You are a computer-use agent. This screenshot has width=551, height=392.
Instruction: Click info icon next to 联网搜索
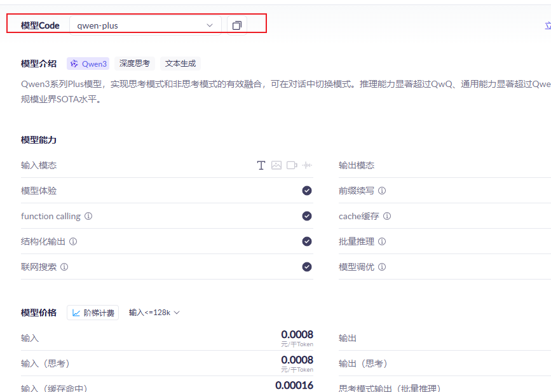click(64, 267)
